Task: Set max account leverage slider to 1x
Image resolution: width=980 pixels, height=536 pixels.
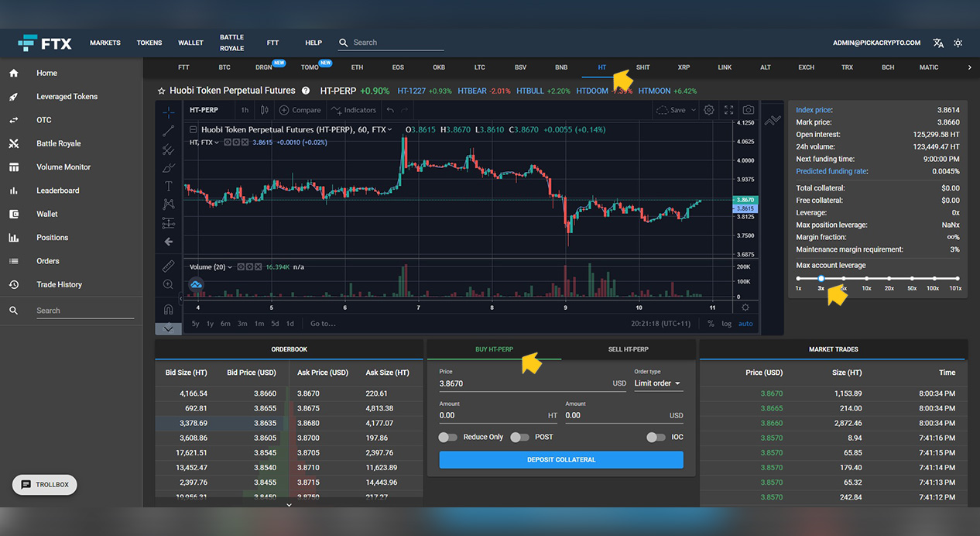Action: (x=798, y=278)
